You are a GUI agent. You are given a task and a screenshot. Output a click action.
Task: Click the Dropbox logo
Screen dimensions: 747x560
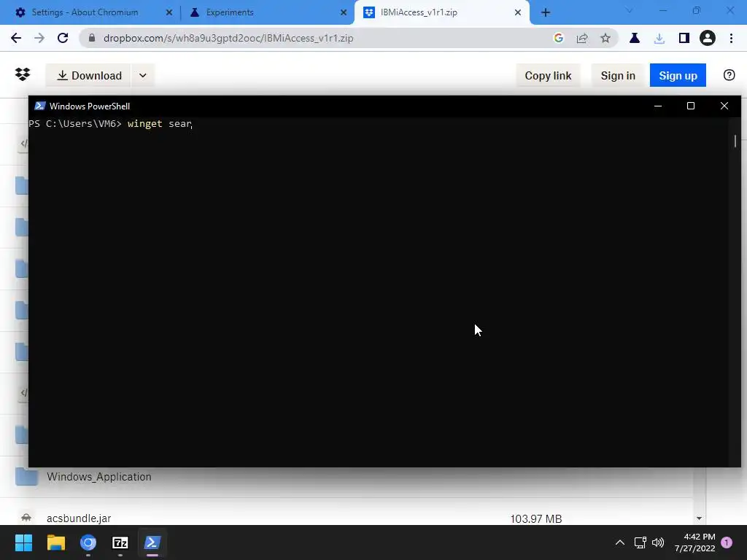click(23, 75)
